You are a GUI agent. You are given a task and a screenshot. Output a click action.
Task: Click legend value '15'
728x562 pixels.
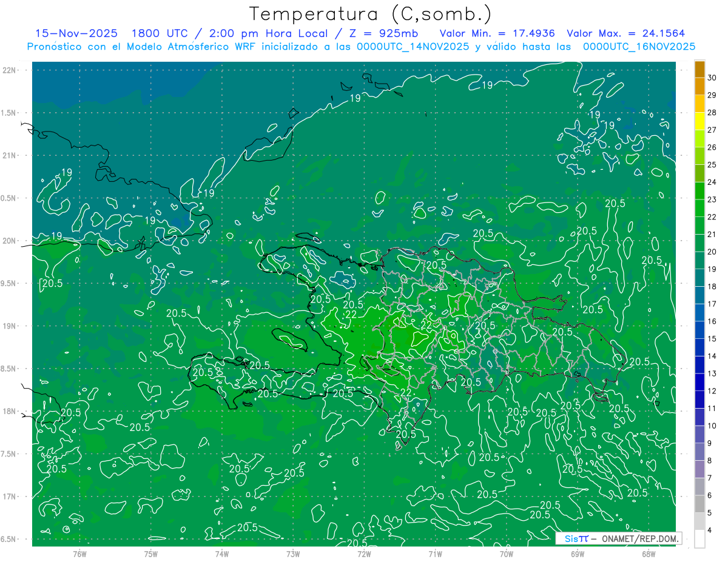click(713, 339)
